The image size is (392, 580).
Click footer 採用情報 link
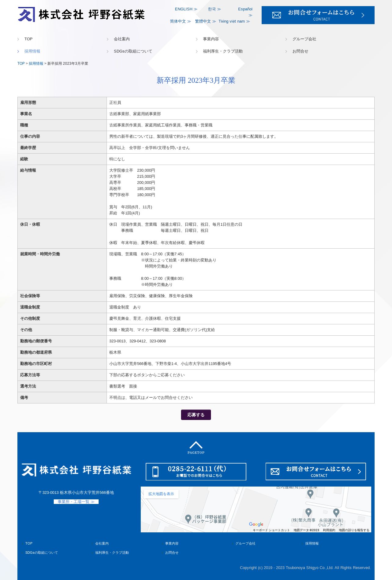(312, 543)
